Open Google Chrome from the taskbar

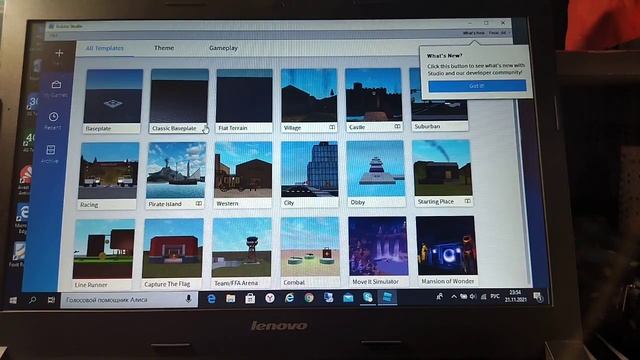point(309,298)
